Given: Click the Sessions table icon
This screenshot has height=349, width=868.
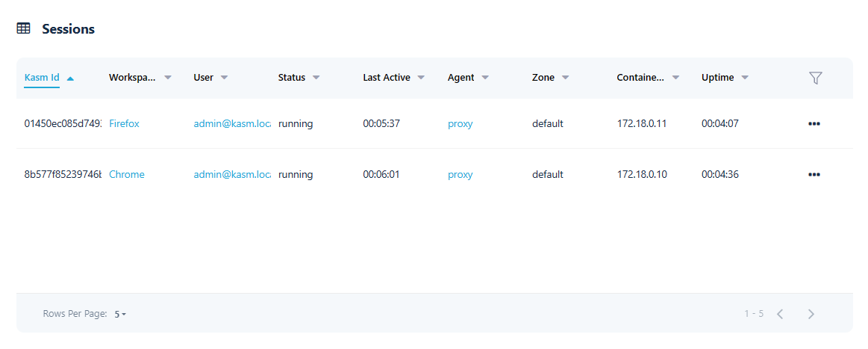Looking at the screenshot, I should (24, 29).
